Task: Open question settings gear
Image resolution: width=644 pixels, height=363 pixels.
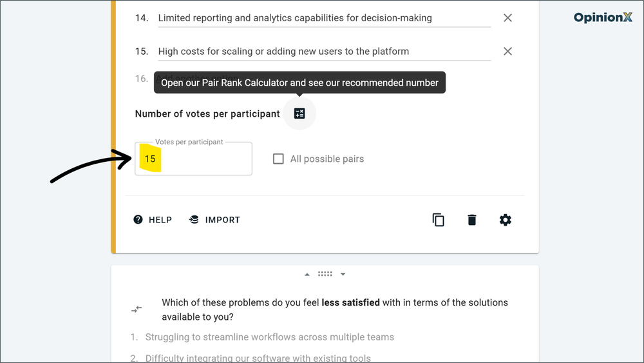Action: [506, 220]
